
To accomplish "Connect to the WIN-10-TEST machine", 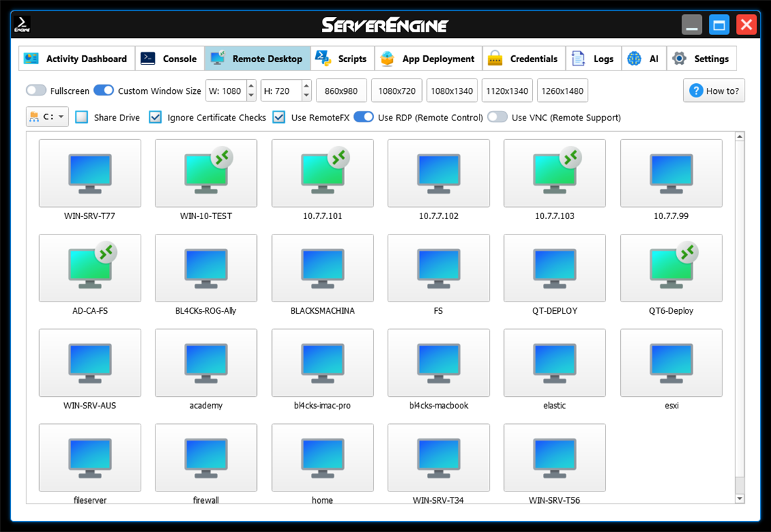I will click(x=206, y=173).
